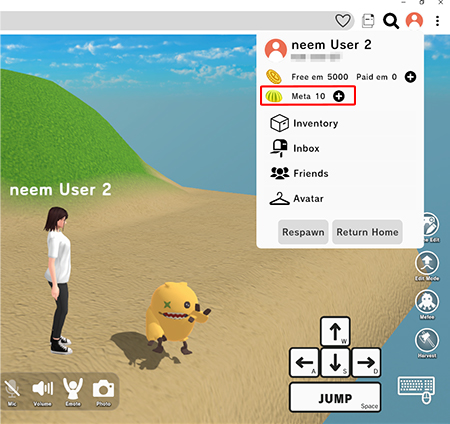The width and height of the screenshot is (450, 424).
Task: Toggle the keyboard and mouse controls icon
Action: [416, 389]
